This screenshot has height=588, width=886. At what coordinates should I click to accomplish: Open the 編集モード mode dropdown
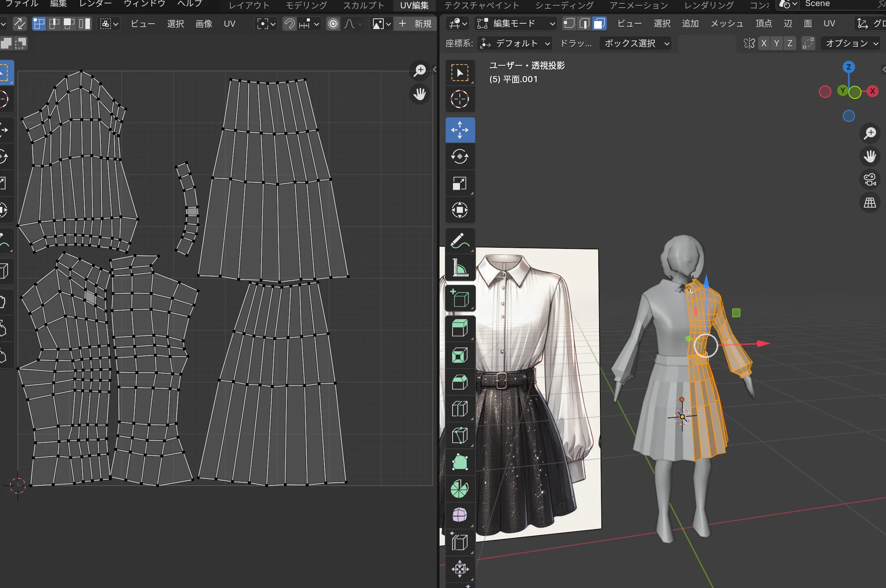(x=515, y=24)
